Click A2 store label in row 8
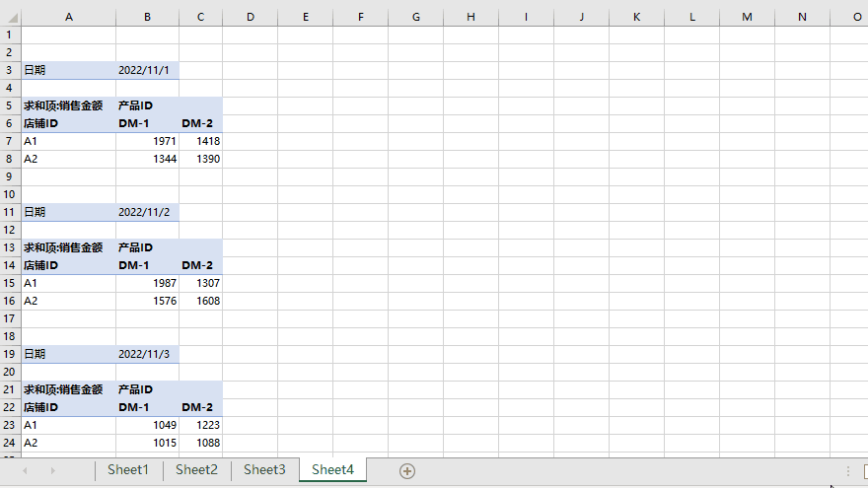This screenshot has height=488, width=868. (x=69, y=159)
